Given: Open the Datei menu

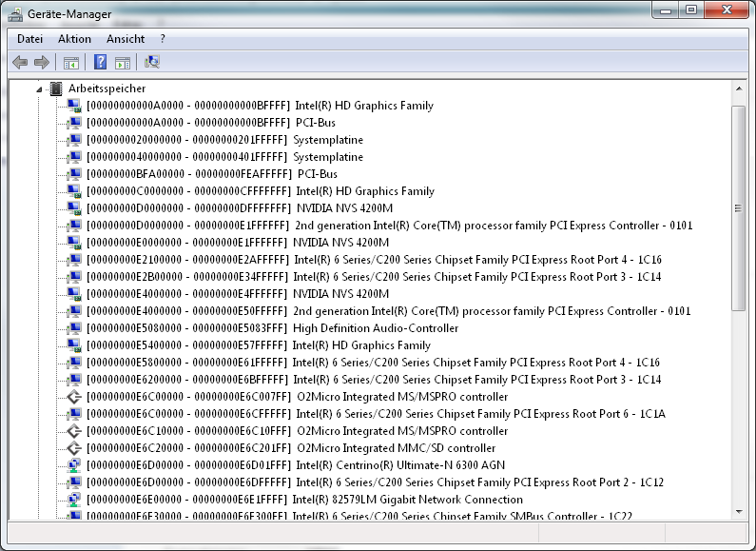Looking at the screenshot, I should point(29,39).
